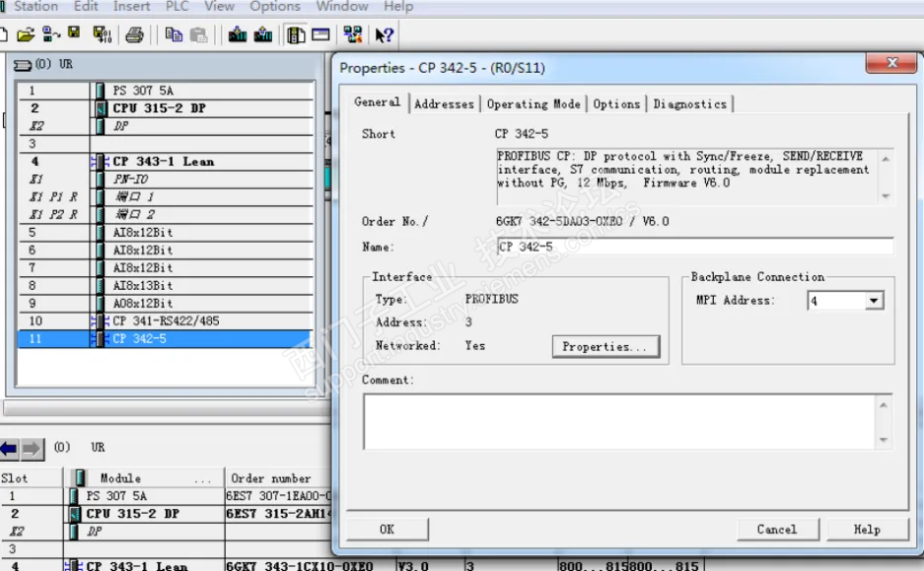Open the Edit menu

[86, 7]
